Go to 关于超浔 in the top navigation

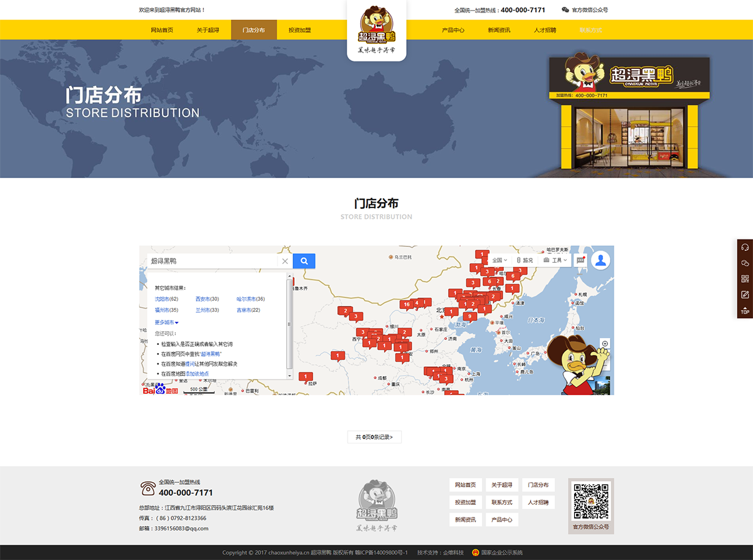coord(208,30)
